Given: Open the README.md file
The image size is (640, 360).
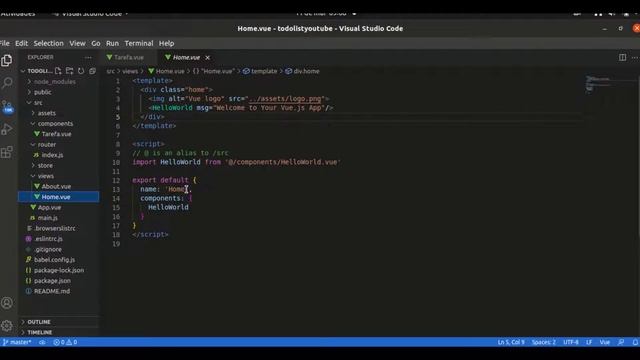Looking at the screenshot, I should point(52,291).
